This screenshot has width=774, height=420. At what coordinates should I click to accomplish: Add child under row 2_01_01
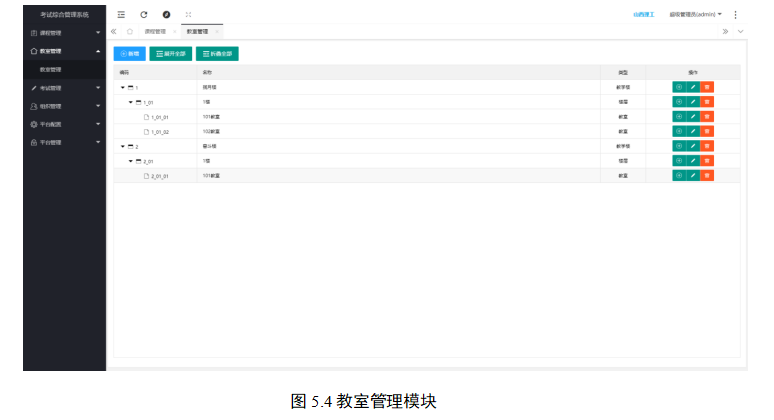click(679, 176)
